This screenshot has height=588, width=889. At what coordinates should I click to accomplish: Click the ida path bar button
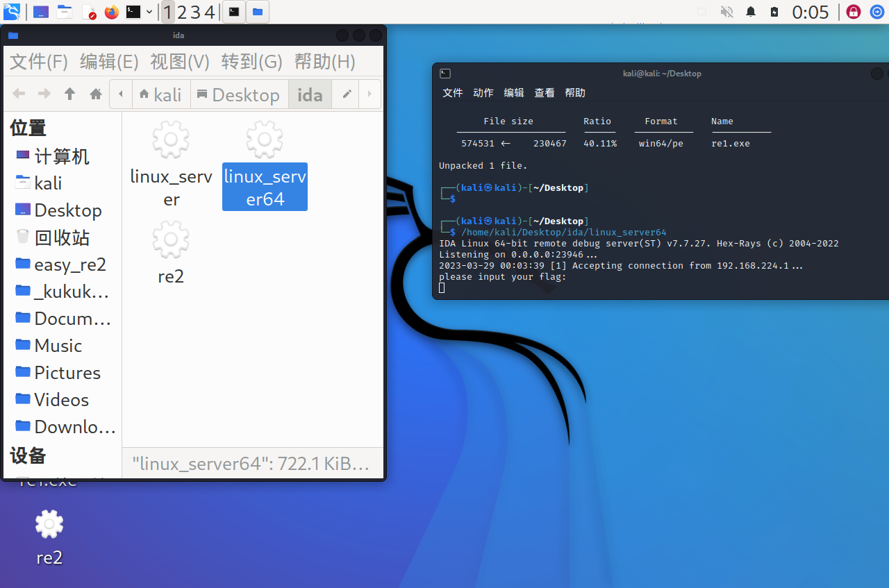[310, 94]
